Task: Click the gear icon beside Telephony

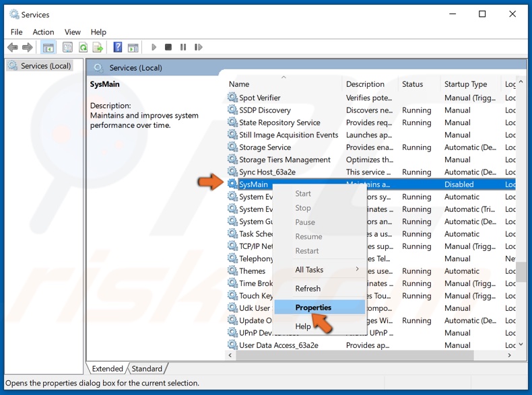Action: pyautogui.click(x=232, y=258)
